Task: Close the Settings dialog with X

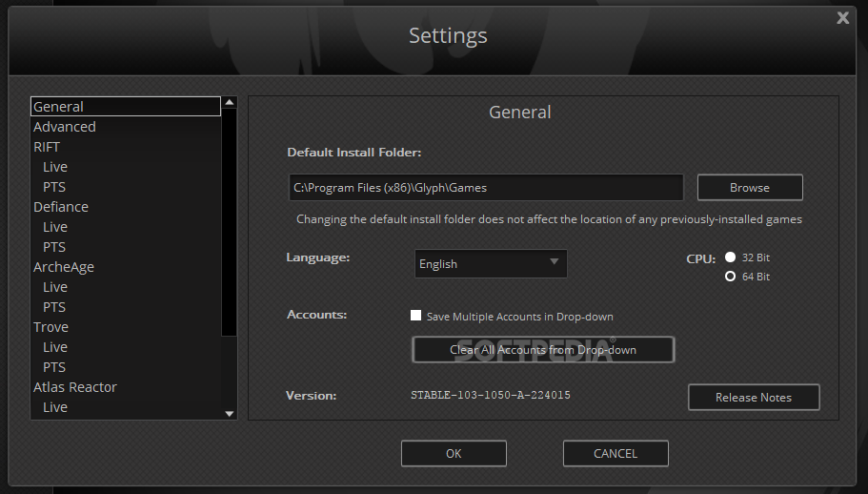Action: coord(842,18)
